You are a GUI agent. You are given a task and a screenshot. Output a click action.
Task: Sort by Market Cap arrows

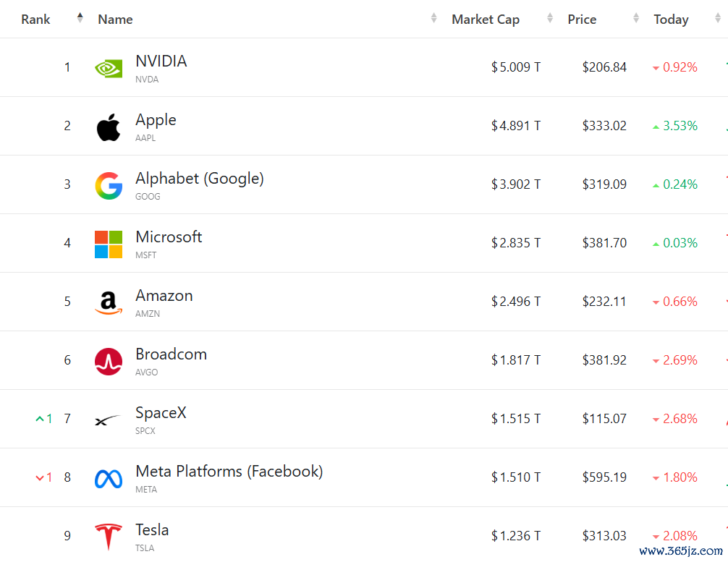(x=550, y=18)
